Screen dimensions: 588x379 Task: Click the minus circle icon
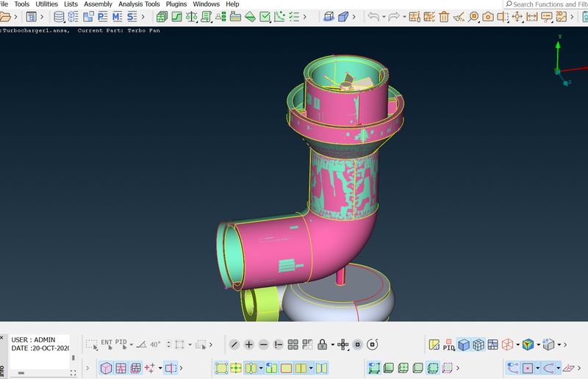pos(264,344)
